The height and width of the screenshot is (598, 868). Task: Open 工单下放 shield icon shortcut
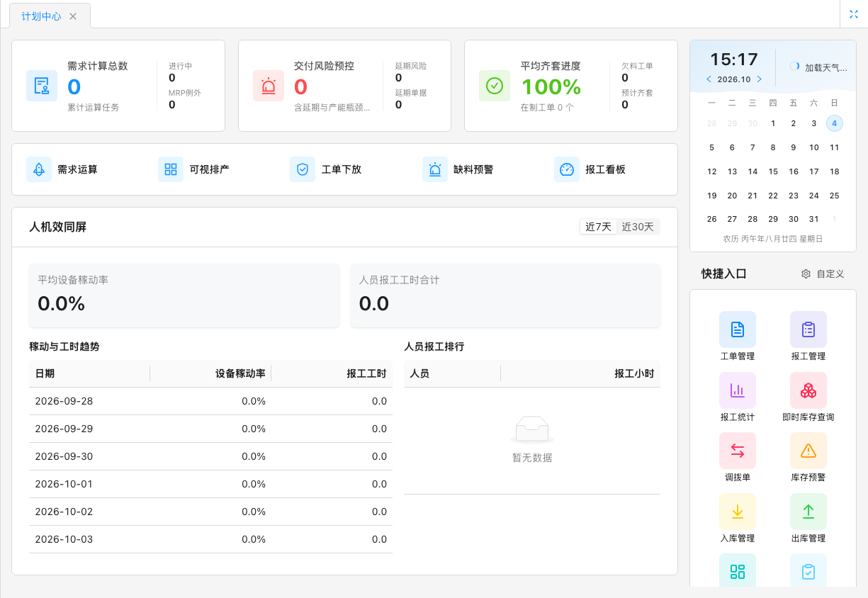(x=303, y=169)
